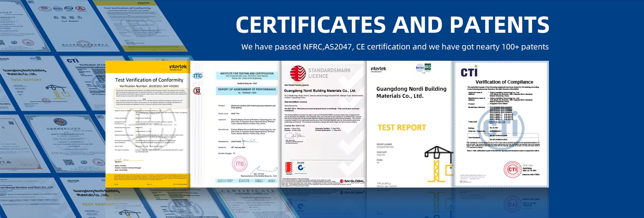Open the StandardsMark Licence certificate image

click(324, 124)
